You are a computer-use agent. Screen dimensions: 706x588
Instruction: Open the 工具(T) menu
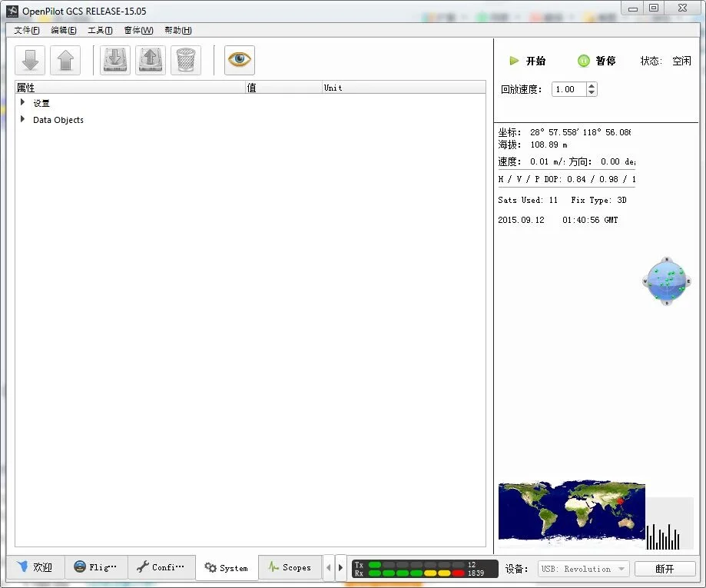(100, 30)
